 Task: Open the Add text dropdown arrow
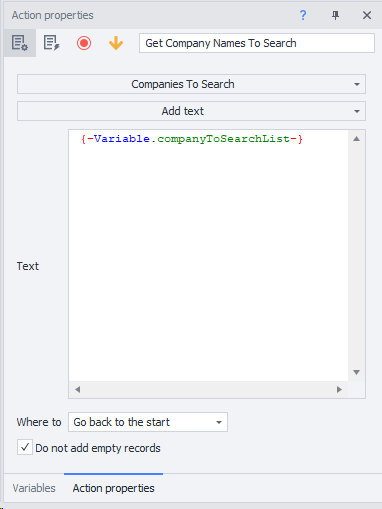[x=357, y=111]
